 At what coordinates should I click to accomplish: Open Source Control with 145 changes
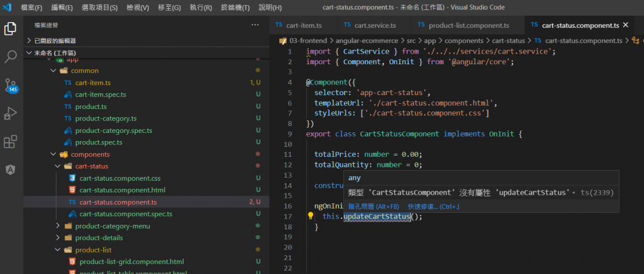click(11, 85)
